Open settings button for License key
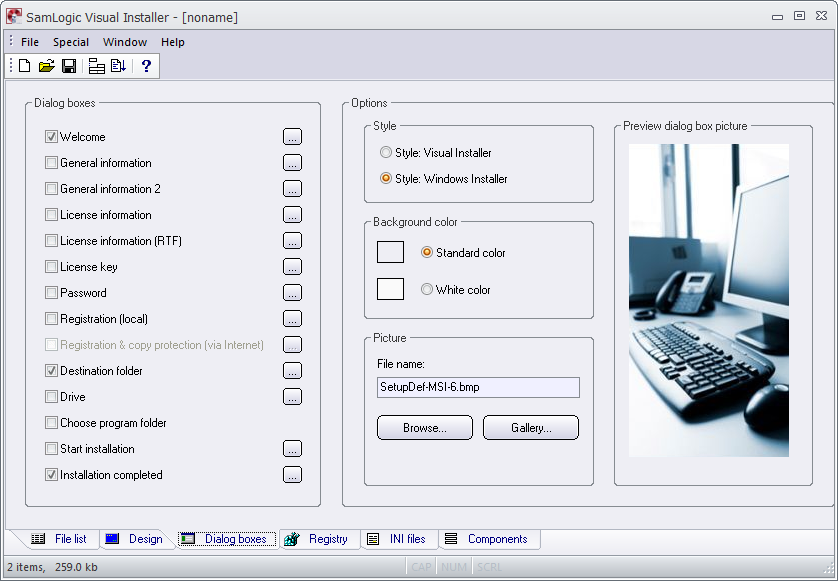838x581 pixels. tap(292, 267)
